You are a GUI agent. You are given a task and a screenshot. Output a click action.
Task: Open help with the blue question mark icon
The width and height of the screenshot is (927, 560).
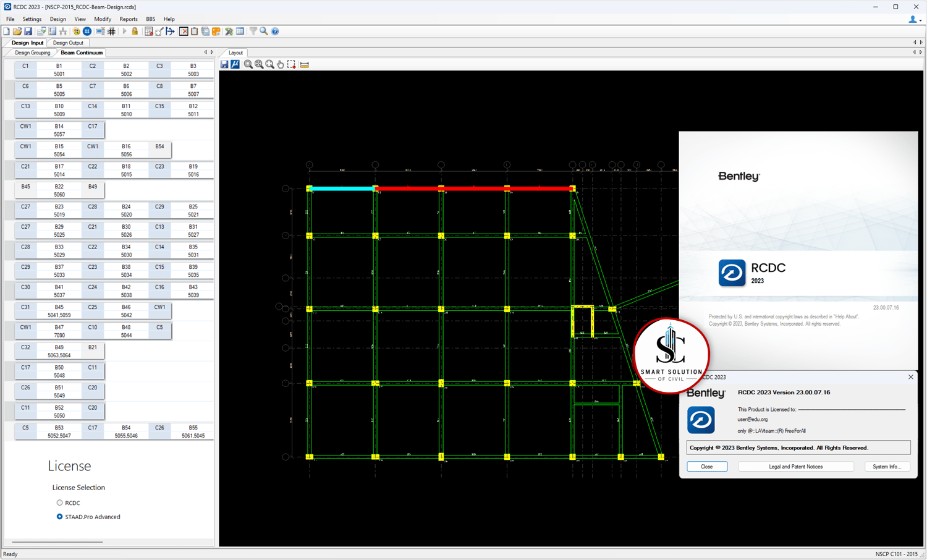(x=275, y=32)
